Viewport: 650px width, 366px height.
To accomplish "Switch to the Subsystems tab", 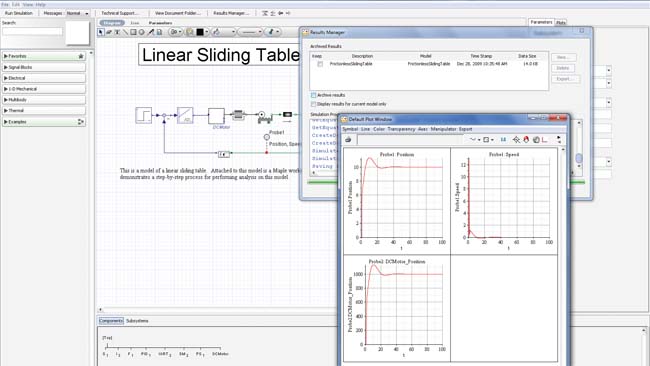I will coord(137,321).
